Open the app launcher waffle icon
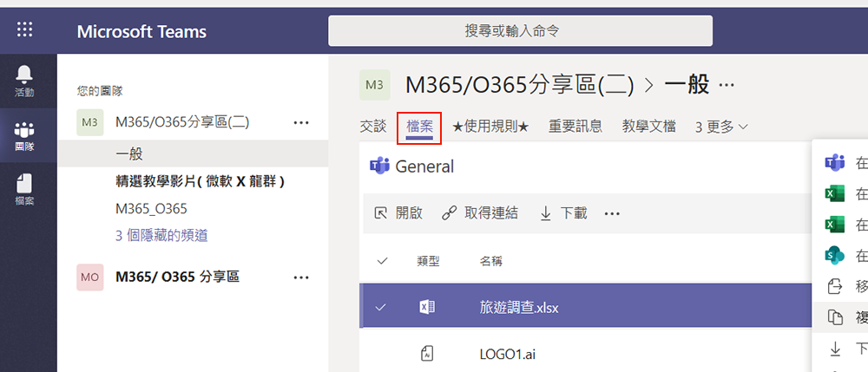The height and width of the screenshot is (372, 868). click(24, 29)
